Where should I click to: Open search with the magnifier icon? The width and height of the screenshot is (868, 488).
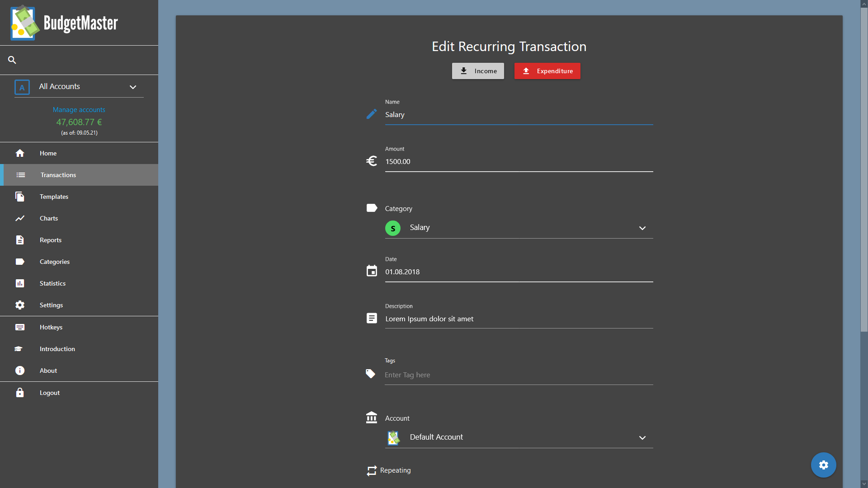pos(12,60)
